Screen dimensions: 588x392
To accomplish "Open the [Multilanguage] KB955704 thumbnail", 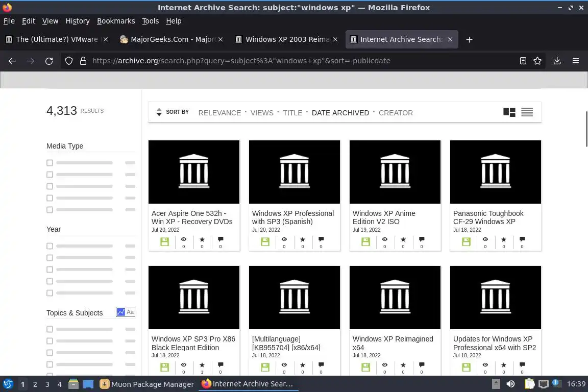I will (x=295, y=298).
